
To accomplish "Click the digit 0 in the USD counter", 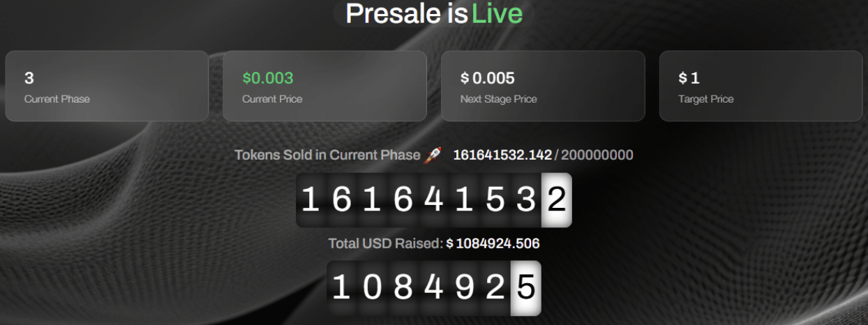I will pyautogui.click(x=372, y=287).
